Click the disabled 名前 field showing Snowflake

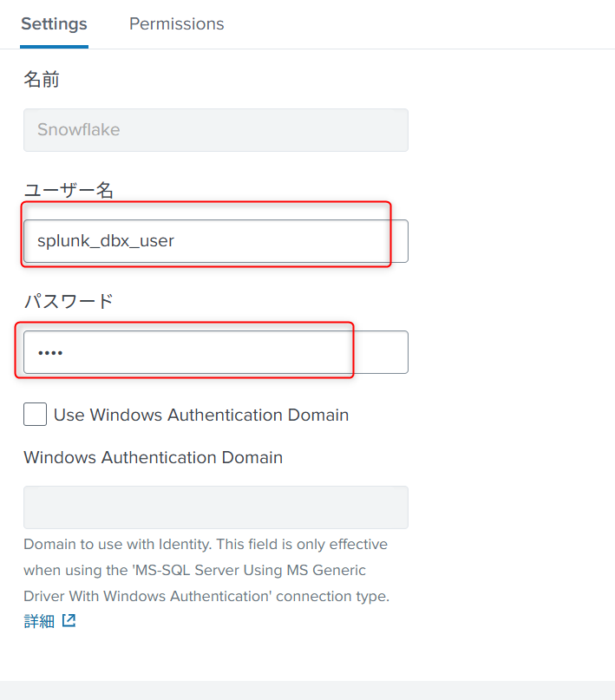216,130
